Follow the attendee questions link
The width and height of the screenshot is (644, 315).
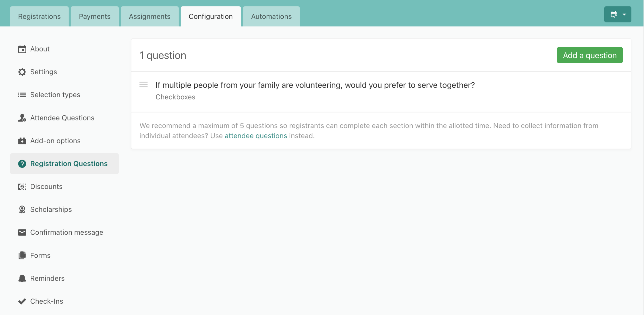click(256, 136)
